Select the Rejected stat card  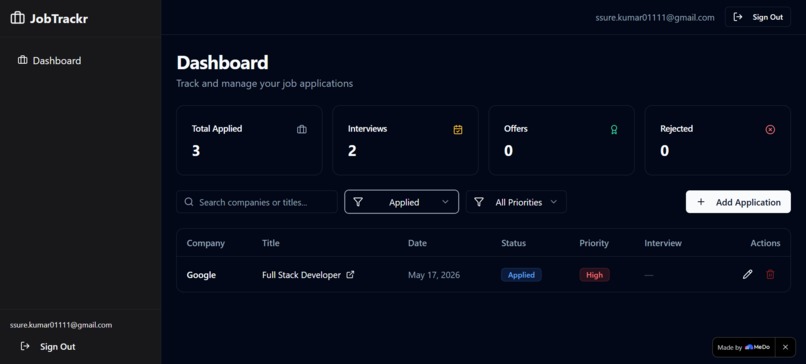click(x=718, y=140)
